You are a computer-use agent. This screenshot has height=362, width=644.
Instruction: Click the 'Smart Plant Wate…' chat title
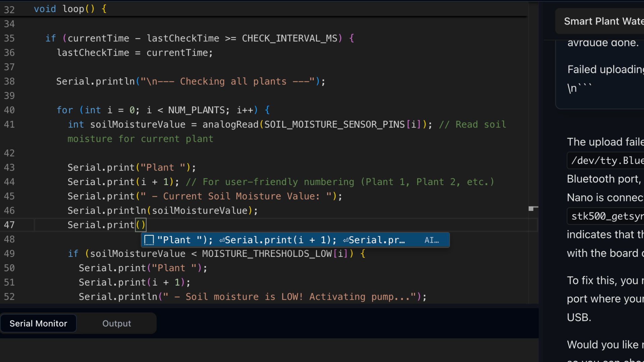point(604,21)
